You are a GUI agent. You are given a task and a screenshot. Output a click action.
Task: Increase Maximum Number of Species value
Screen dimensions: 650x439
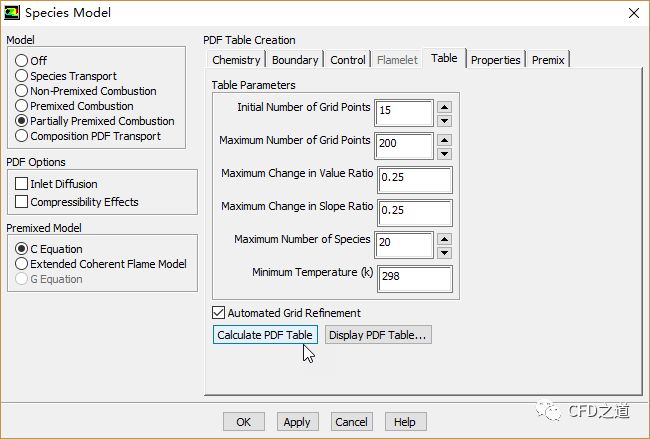pos(445,239)
